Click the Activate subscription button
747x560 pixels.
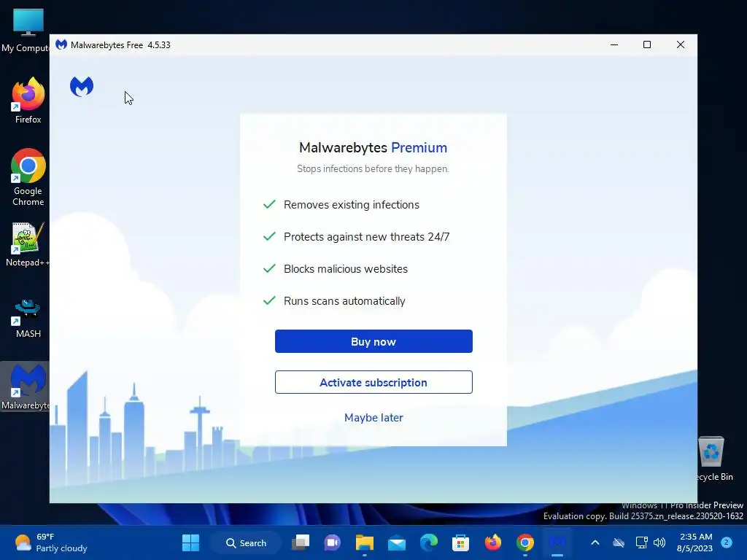(373, 382)
